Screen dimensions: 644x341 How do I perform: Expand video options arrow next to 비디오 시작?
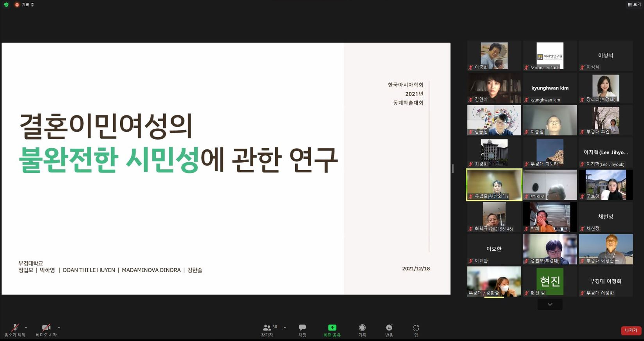point(59,328)
